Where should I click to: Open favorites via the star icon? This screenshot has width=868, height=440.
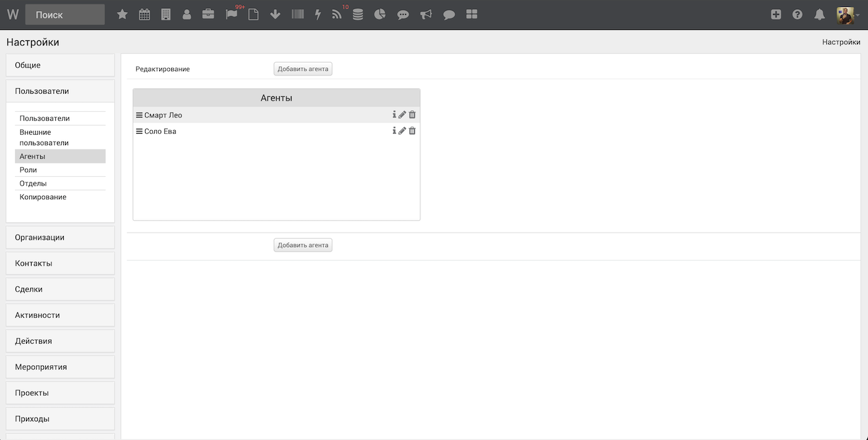(x=122, y=14)
